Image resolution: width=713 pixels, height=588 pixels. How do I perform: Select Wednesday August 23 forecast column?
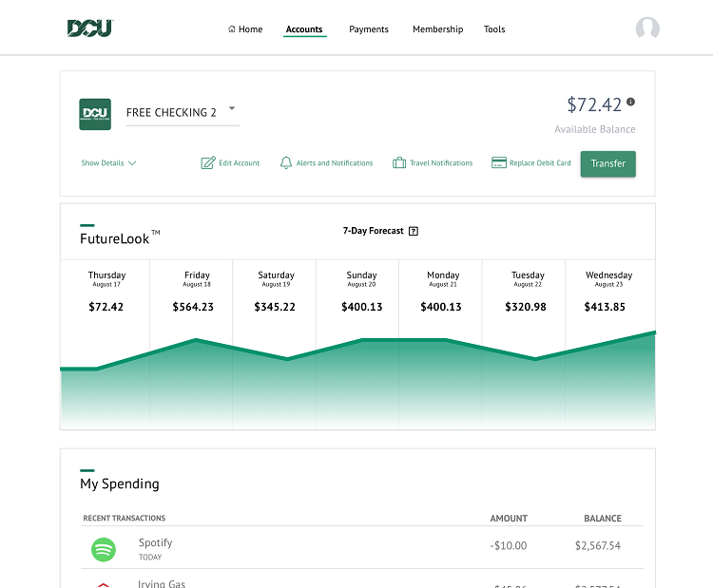coord(609,291)
